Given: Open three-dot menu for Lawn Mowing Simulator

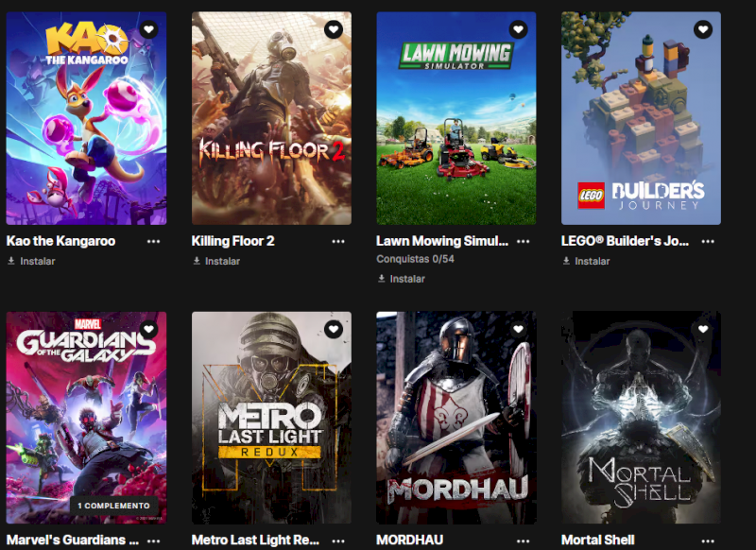Looking at the screenshot, I should click(x=524, y=241).
